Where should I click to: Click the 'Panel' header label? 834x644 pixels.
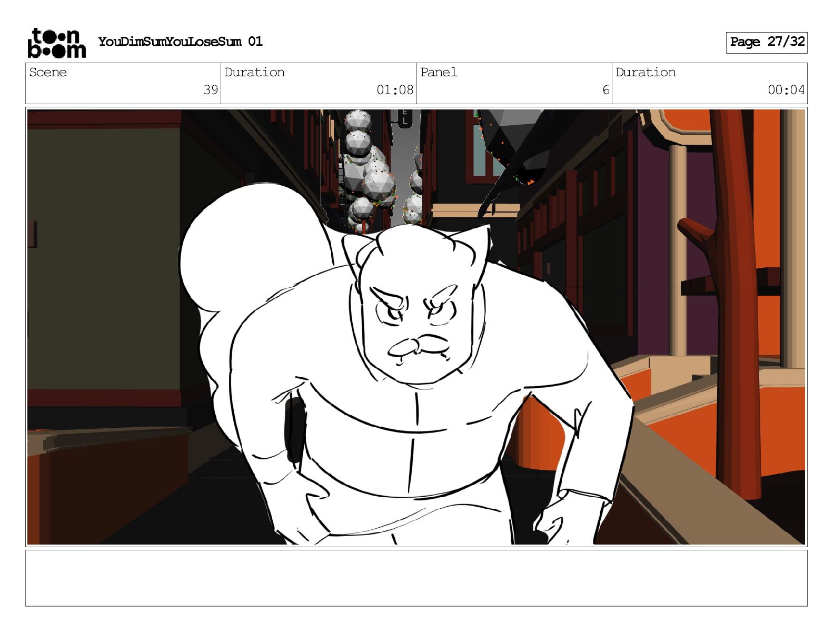439,72
